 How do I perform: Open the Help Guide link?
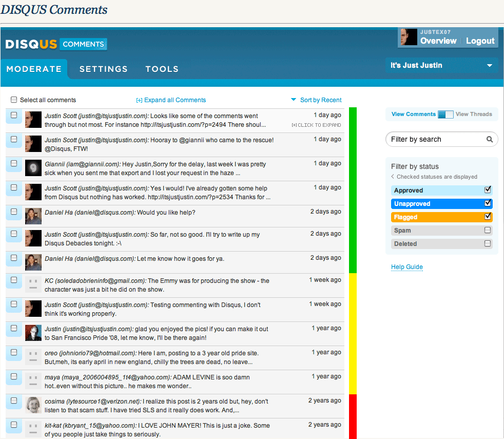point(406,267)
